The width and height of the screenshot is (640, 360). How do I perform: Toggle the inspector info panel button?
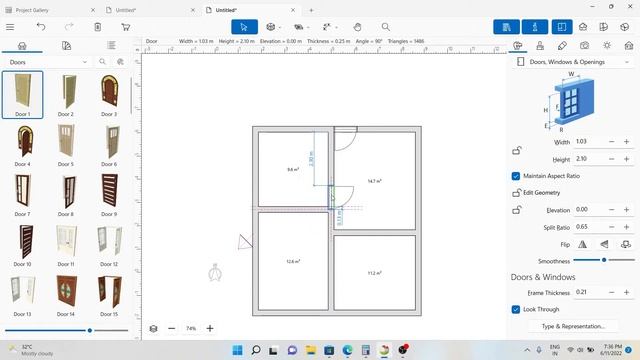point(535,27)
